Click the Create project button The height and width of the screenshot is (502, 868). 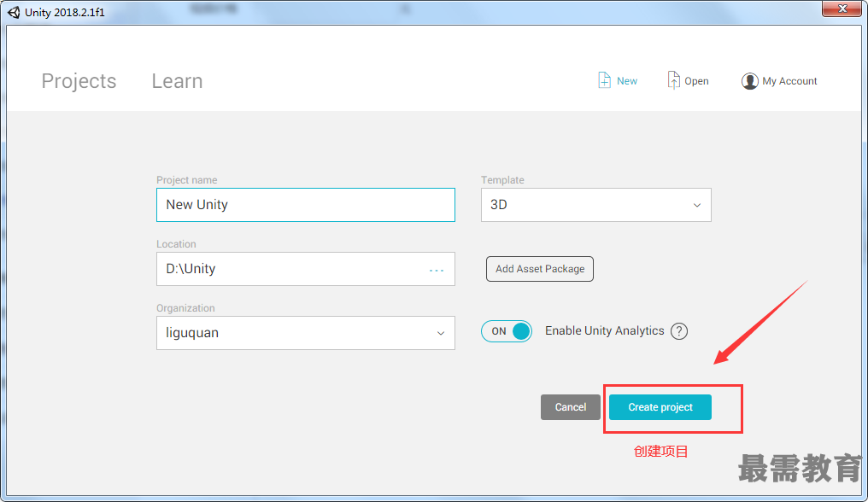(660, 406)
